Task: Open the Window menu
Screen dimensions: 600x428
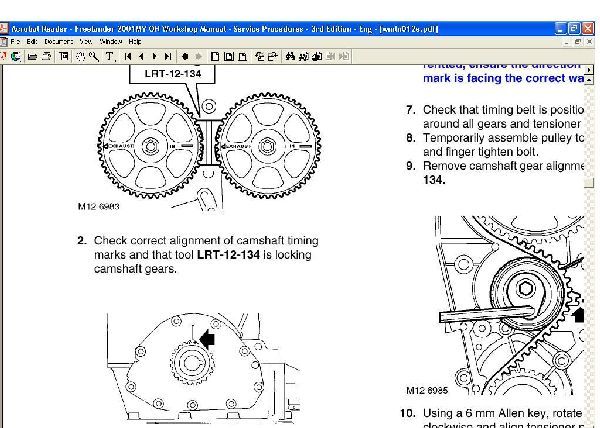Action: tap(111, 41)
